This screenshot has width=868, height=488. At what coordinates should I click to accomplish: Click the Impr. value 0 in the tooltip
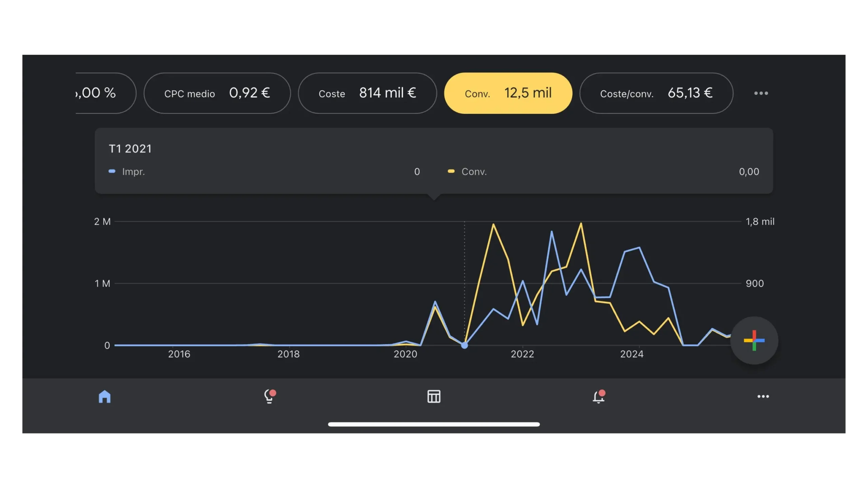tap(417, 171)
